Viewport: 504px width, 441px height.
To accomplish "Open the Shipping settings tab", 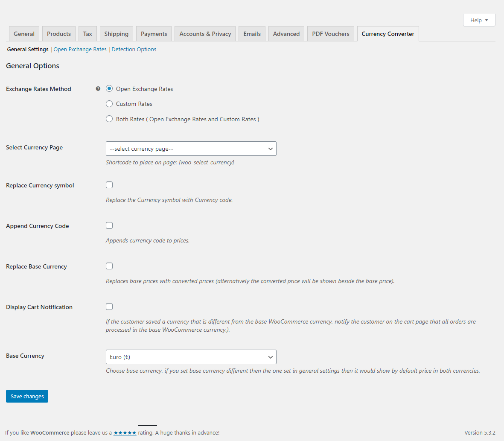I will coord(116,34).
